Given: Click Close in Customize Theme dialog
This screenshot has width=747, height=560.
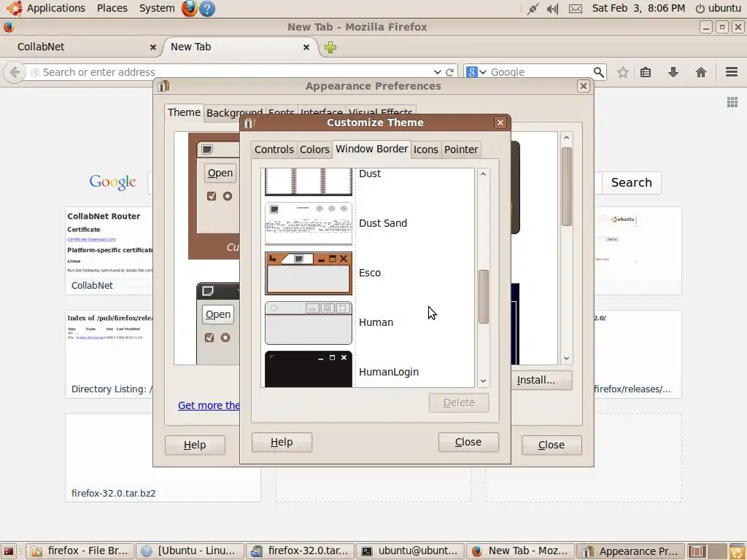Looking at the screenshot, I should pos(468,442).
